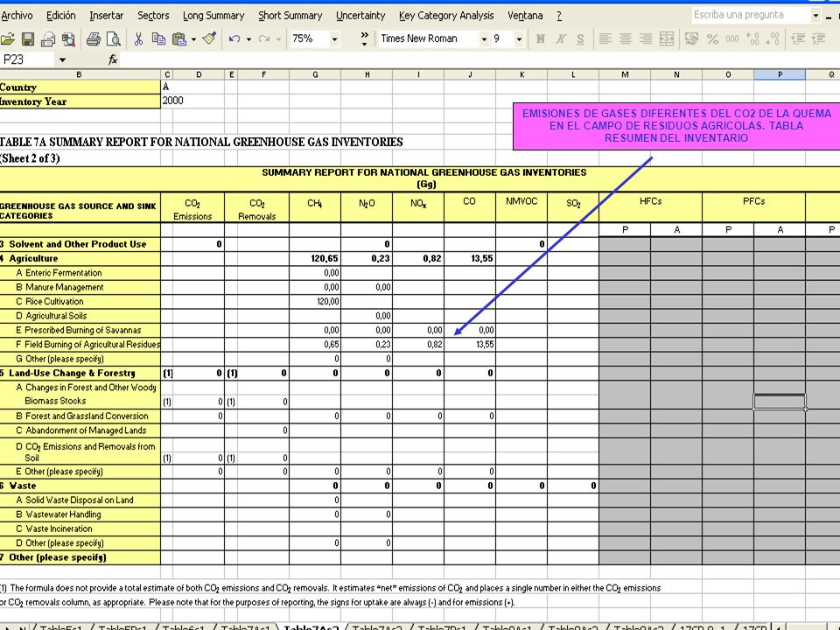Viewport: 840px width, 630px height.
Task: Cut selection with the scissors icon
Action: click(x=138, y=38)
